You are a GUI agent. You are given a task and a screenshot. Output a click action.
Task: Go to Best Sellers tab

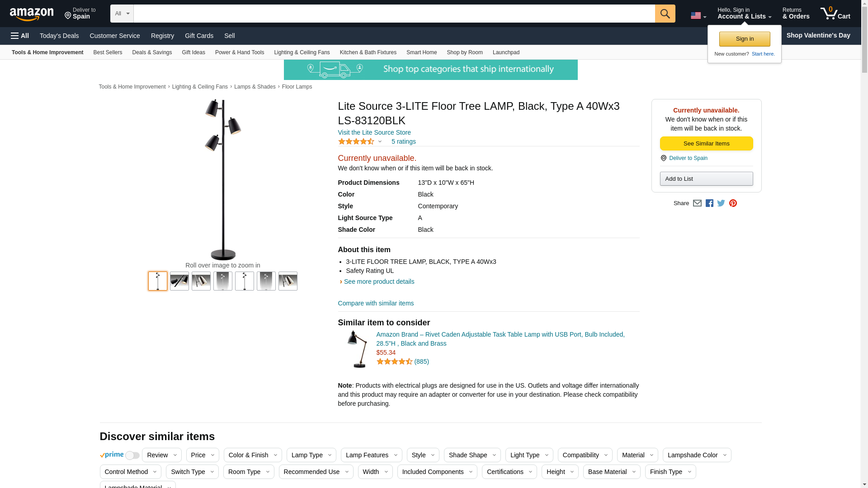pos(108,52)
